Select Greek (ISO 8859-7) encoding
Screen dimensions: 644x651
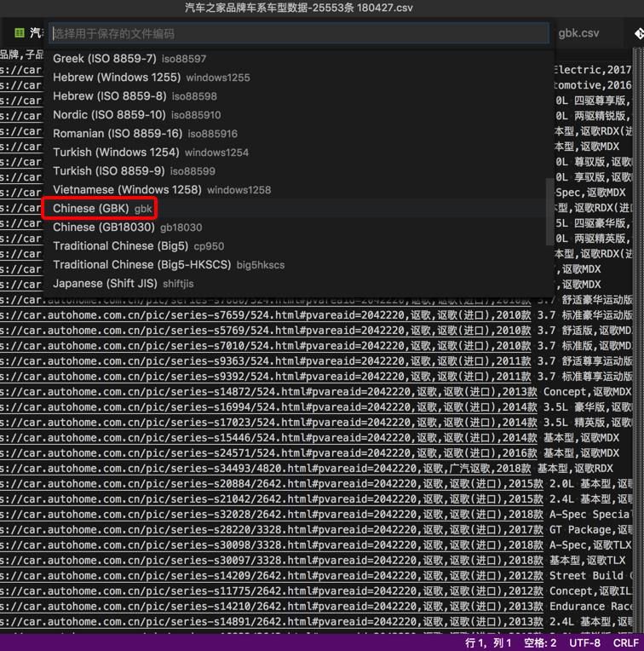click(299, 59)
